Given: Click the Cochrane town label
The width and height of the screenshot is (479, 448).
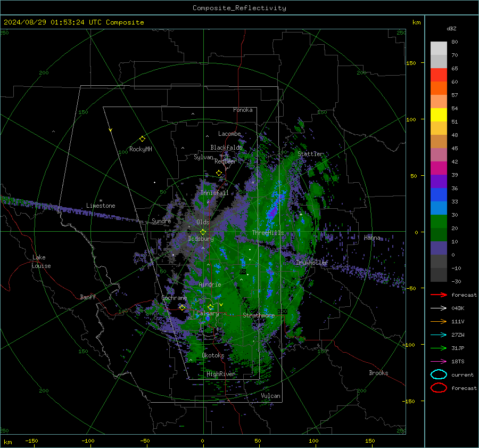Looking at the screenshot, I should coord(174,298).
